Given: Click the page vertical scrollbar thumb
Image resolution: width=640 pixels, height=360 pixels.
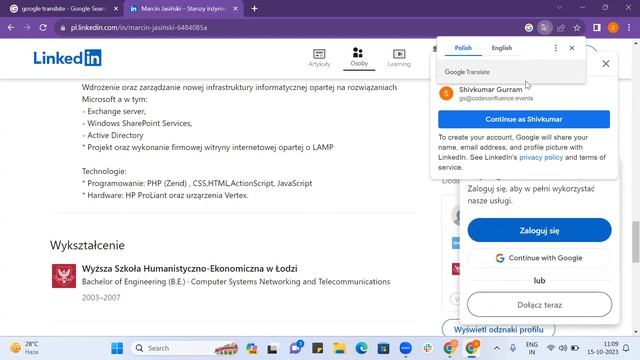Looking at the screenshot, I should point(636,242).
